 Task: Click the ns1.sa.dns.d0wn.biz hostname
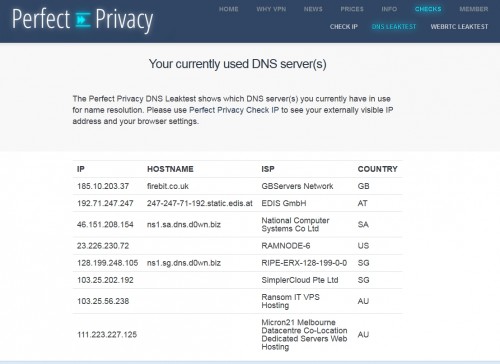(x=184, y=224)
